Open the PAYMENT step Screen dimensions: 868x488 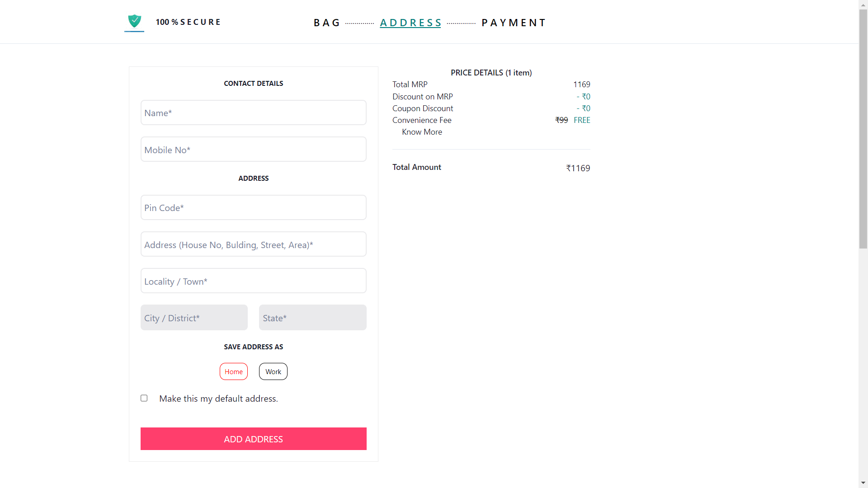(x=514, y=23)
